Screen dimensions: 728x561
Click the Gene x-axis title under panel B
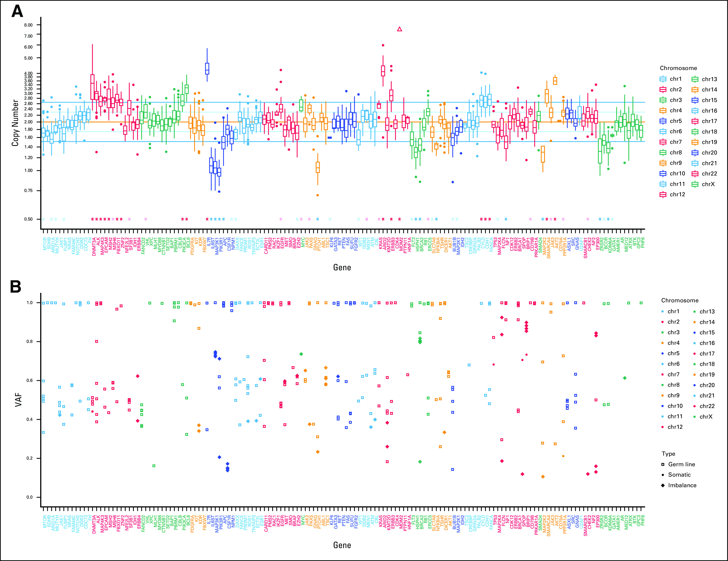[x=342, y=545]
